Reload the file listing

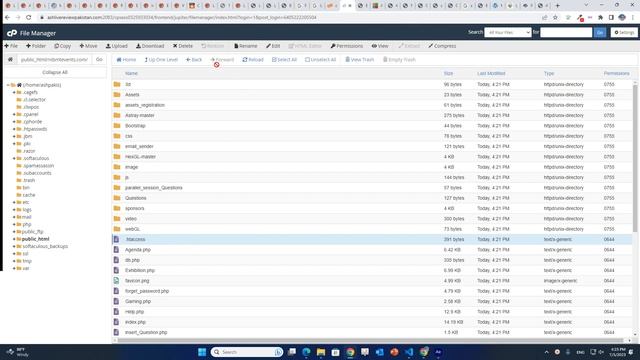tap(253, 60)
